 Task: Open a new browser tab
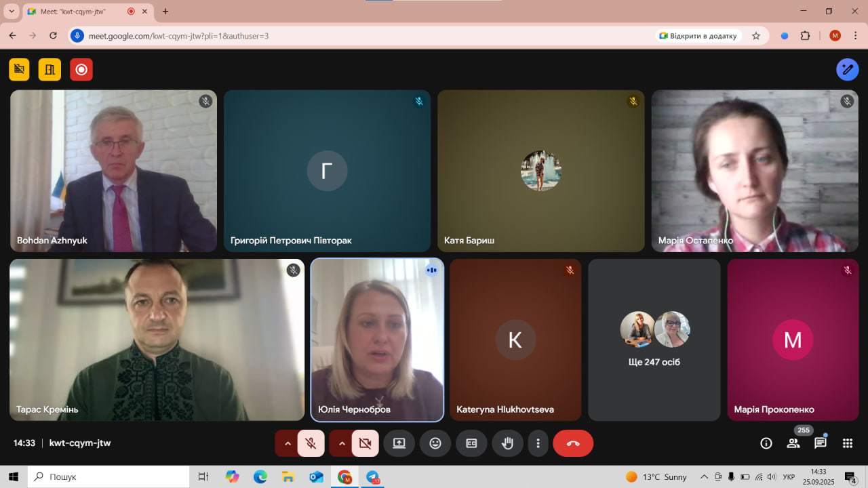coord(165,12)
